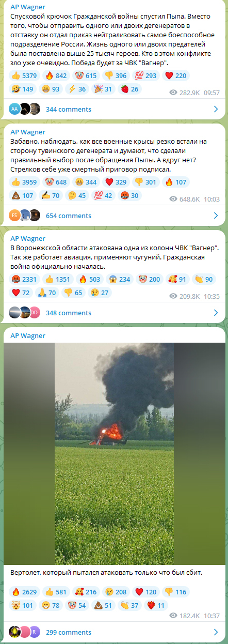The image size is (228, 644).
Task: Open AP Wagner channel name on first post
Action: pyautogui.click(x=28, y=7)
